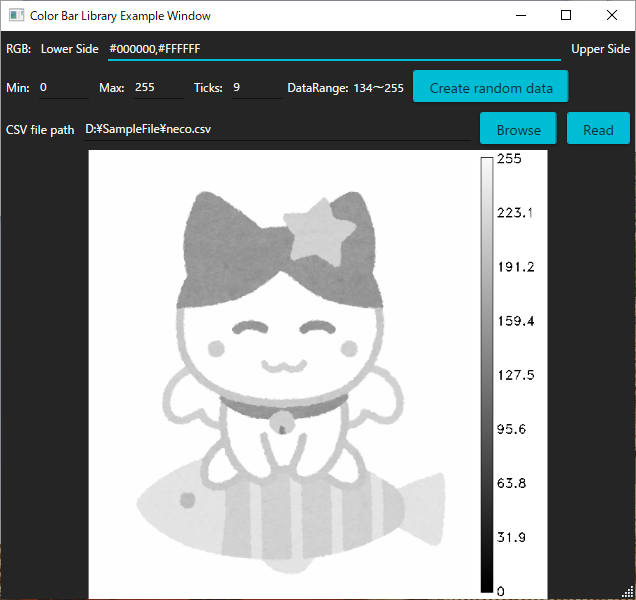Screen dimensions: 636x600
Task: Click the RGB: label
Action: click(x=19, y=49)
